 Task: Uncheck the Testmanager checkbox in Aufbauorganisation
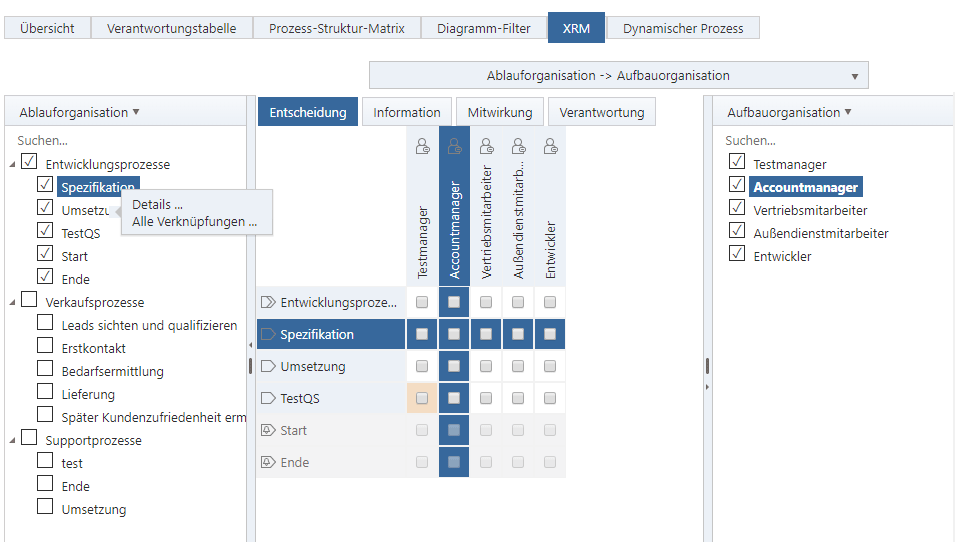[737, 163]
